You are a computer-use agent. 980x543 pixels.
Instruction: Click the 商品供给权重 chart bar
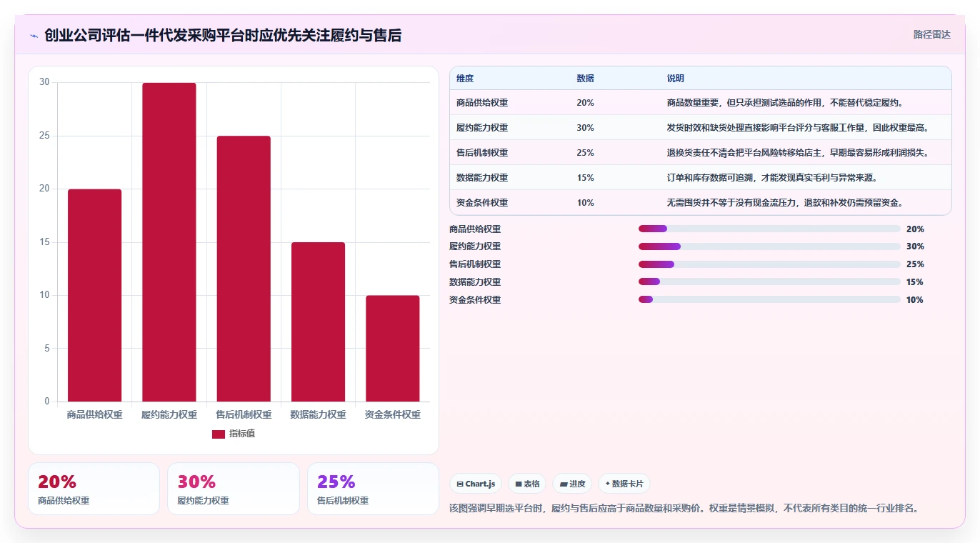pos(94,295)
